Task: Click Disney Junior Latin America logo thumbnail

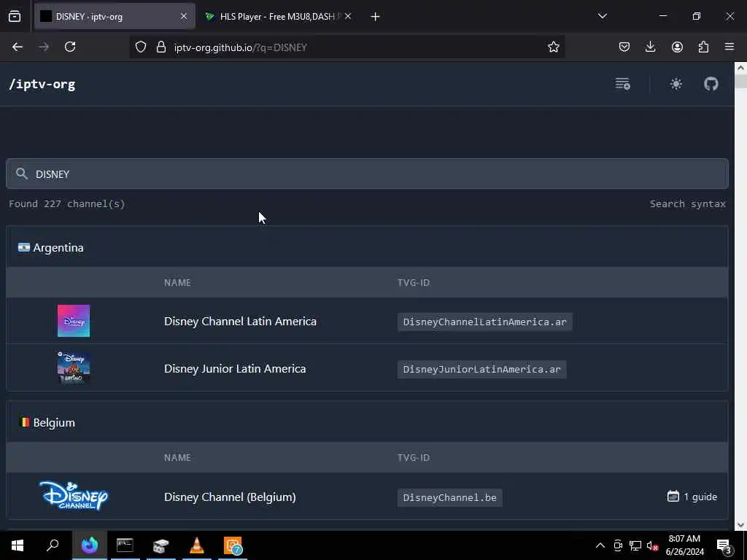Action: 74,367
